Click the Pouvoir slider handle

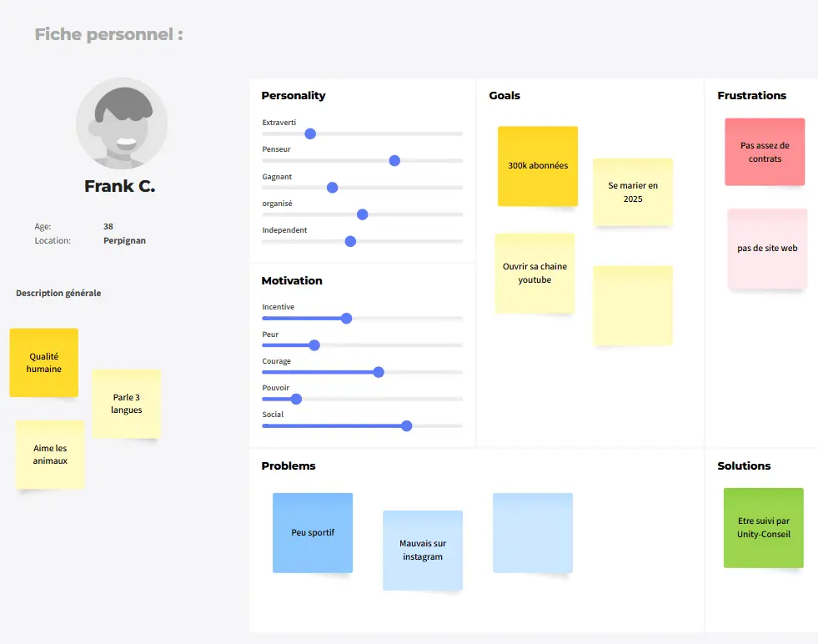(296, 399)
